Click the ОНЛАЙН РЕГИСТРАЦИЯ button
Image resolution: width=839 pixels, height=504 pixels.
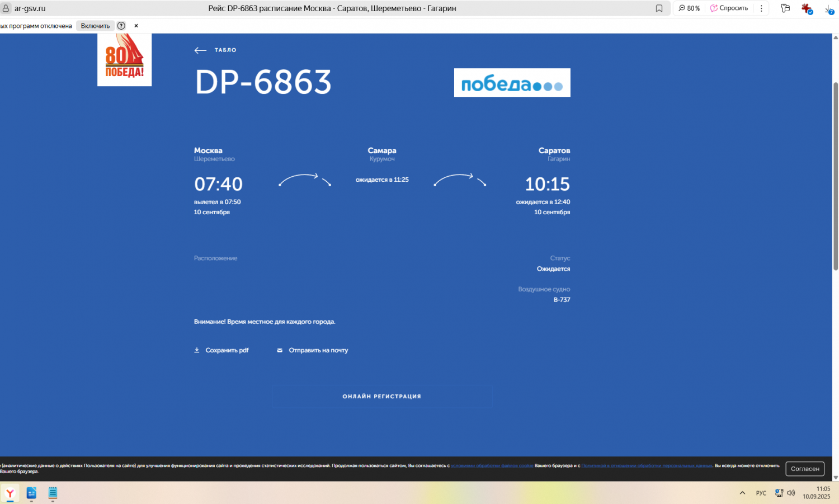382,396
